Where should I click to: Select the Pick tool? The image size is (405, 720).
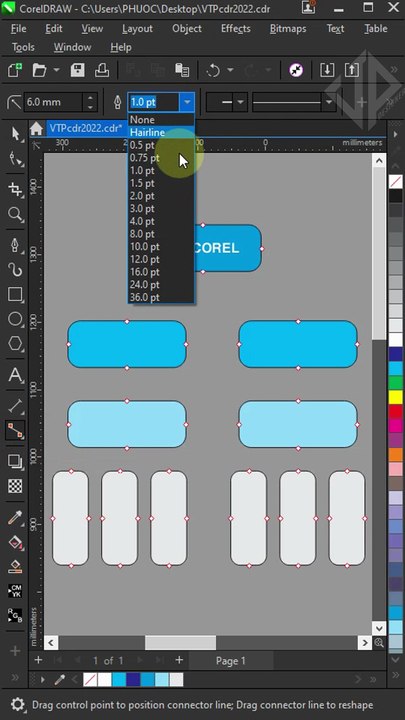[16, 135]
